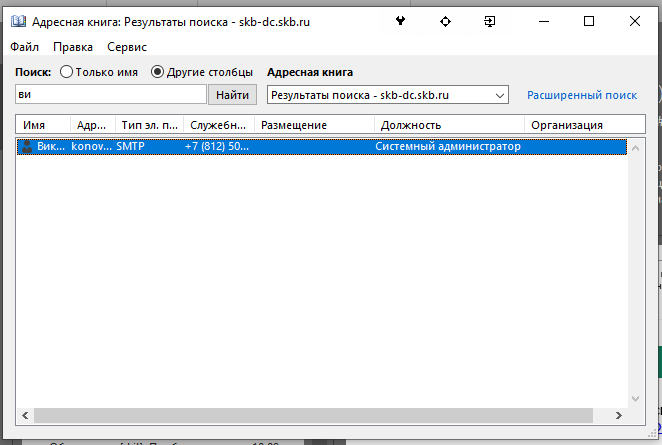Open the 'Расширенный поиск' link

[x=582, y=95]
